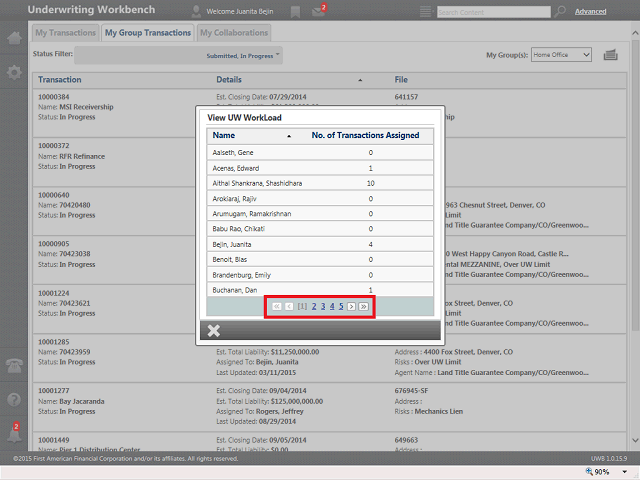
Task: Click the magnifier search icon
Action: [560, 11]
